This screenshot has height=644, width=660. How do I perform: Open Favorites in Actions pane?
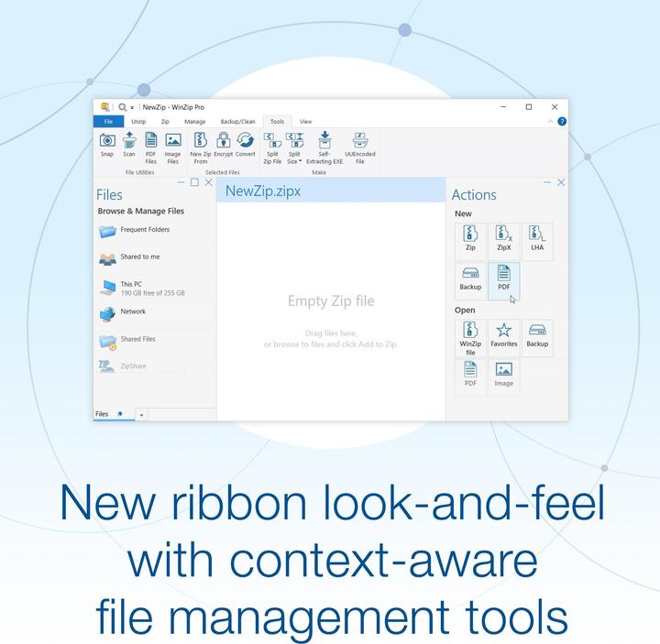(x=503, y=338)
